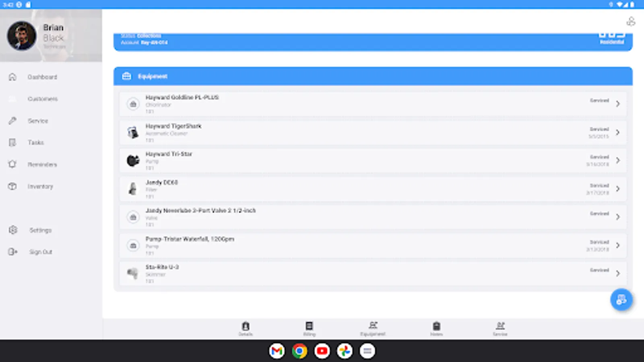Click the Jandy Neverlube valve placeholder icon
The image size is (644, 362).
[133, 217]
